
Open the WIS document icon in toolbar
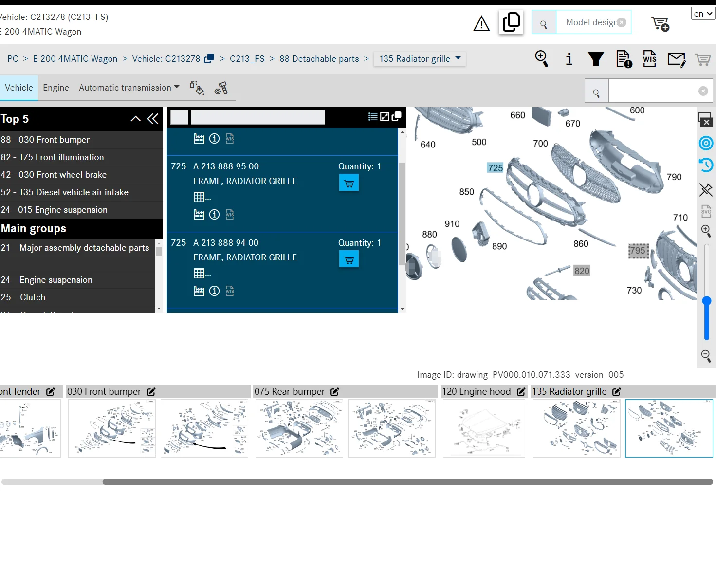[650, 59]
